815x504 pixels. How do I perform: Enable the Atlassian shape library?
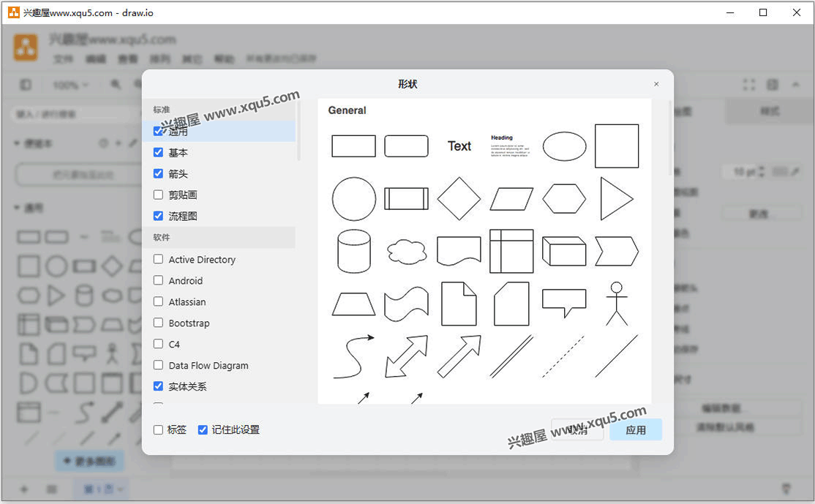[x=158, y=301]
